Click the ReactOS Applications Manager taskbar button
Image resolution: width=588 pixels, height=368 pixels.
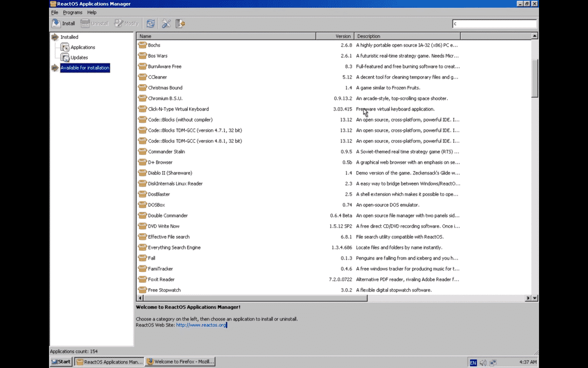tap(109, 362)
